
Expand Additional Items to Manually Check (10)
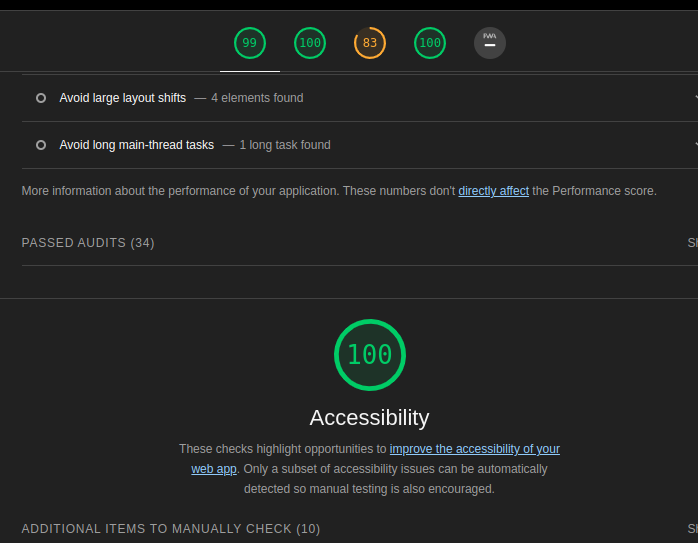click(360, 529)
